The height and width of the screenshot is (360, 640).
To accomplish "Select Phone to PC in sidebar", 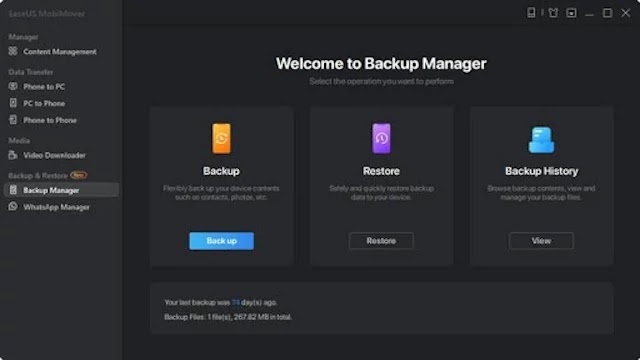I will [x=44, y=87].
